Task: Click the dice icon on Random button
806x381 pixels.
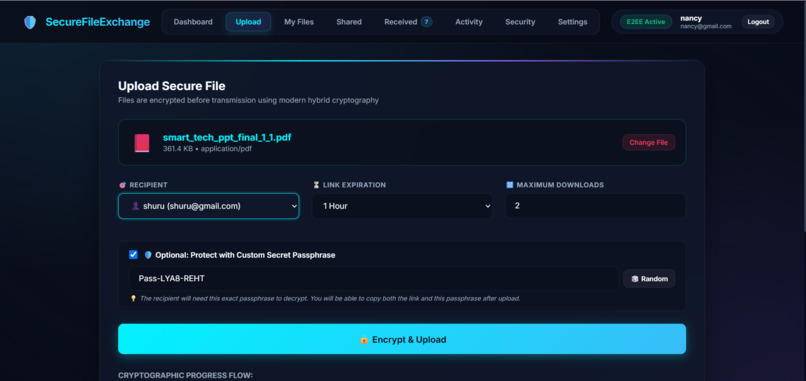Action: tap(635, 279)
